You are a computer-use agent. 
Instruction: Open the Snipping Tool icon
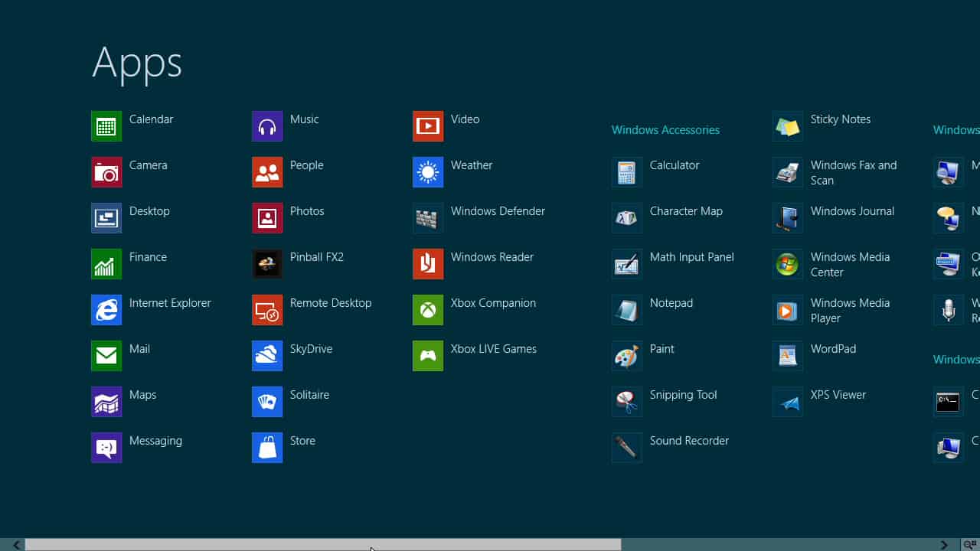pos(627,402)
